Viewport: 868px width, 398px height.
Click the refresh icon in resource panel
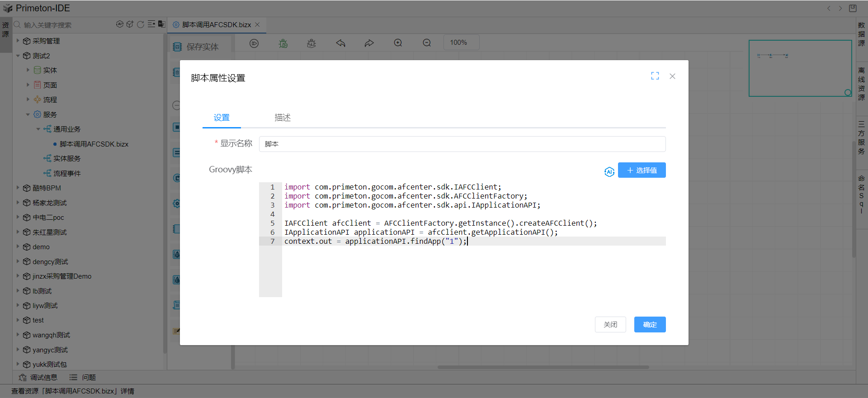[141, 24]
